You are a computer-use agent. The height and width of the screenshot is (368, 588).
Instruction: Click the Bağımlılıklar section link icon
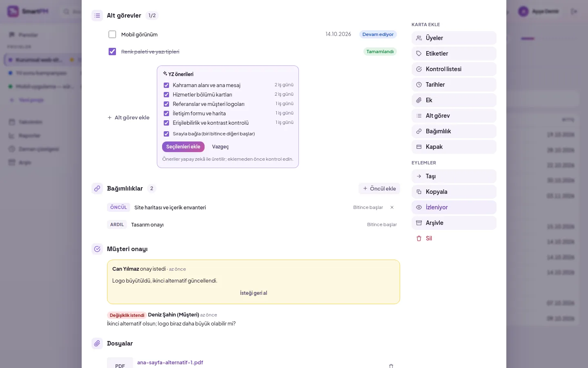pyautogui.click(x=97, y=188)
